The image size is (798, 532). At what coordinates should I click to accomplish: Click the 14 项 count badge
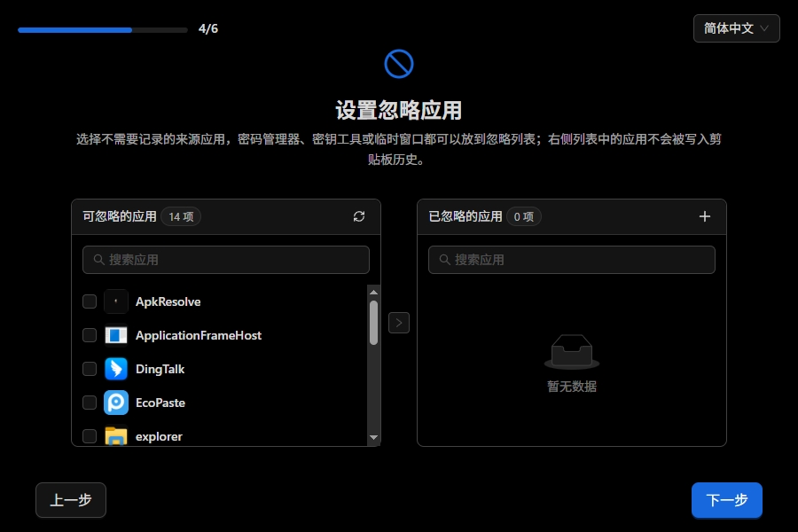point(181,216)
